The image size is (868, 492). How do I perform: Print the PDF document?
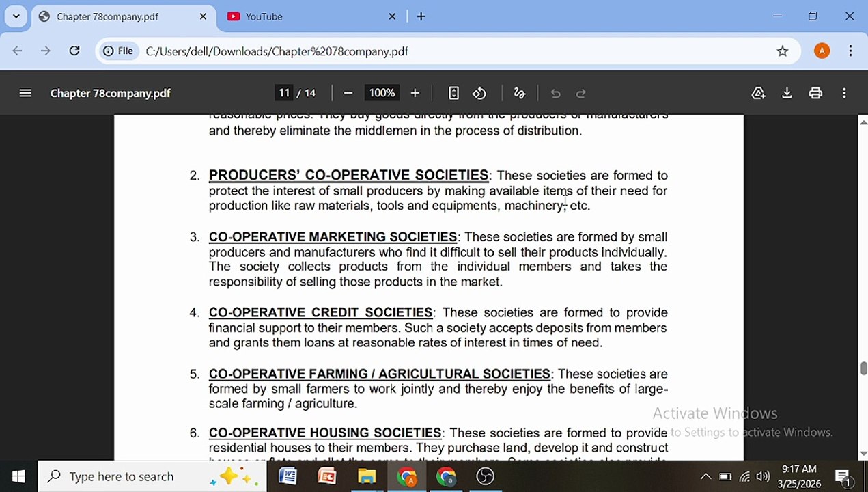(815, 93)
